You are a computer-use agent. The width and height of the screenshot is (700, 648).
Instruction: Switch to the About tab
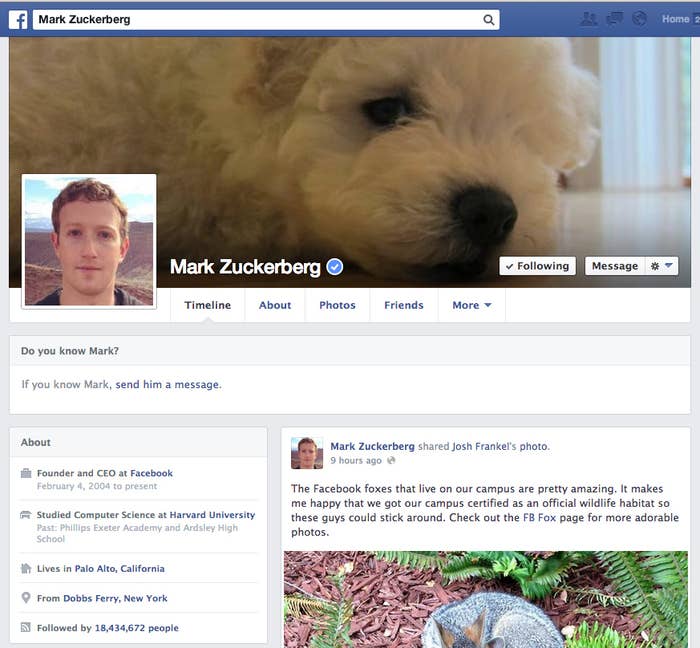tap(275, 305)
